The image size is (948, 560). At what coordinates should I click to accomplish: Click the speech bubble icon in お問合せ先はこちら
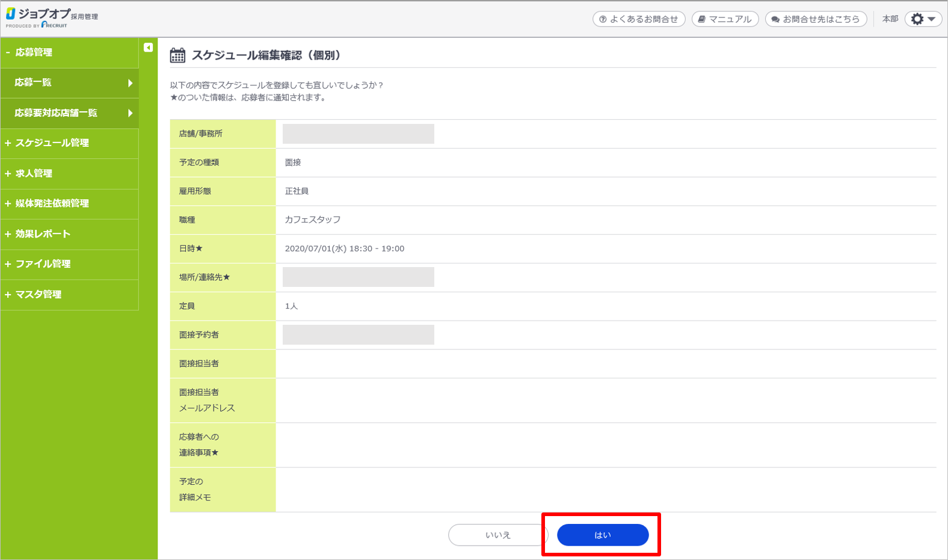pos(775,19)
